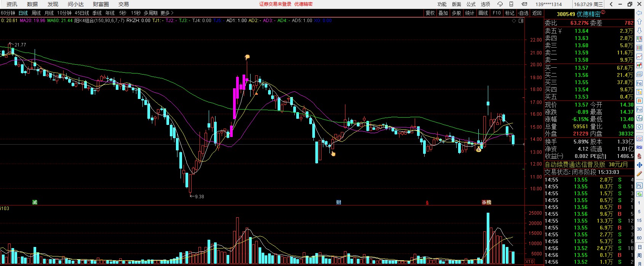This screenshot has width=644, height=266.
Task: Open the 选项 dropdown menu
Action: 485,4
